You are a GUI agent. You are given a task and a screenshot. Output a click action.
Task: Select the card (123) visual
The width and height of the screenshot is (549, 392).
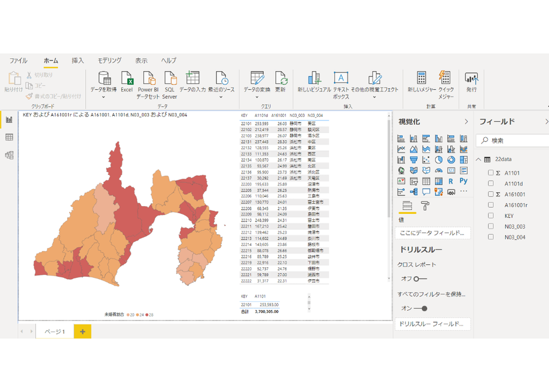pos(451,170)
